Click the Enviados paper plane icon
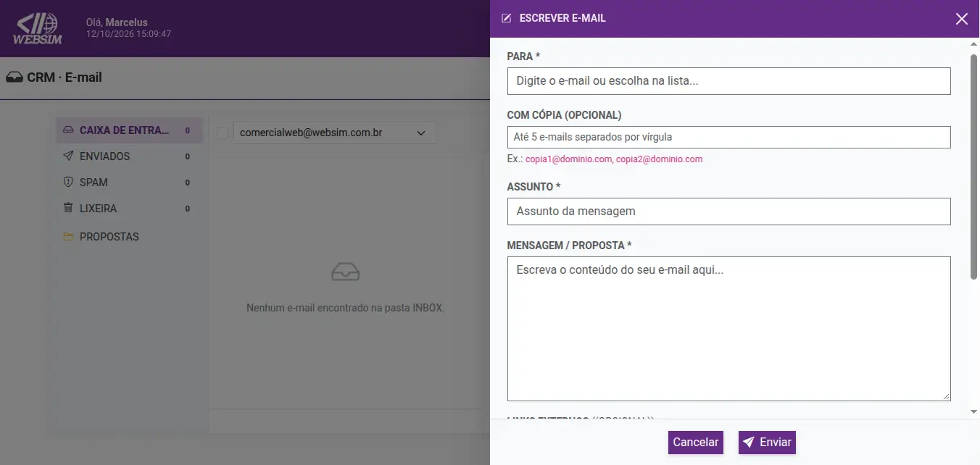This screenshot has height=465, width=980. pyautogui.click(x=68, y=156)
